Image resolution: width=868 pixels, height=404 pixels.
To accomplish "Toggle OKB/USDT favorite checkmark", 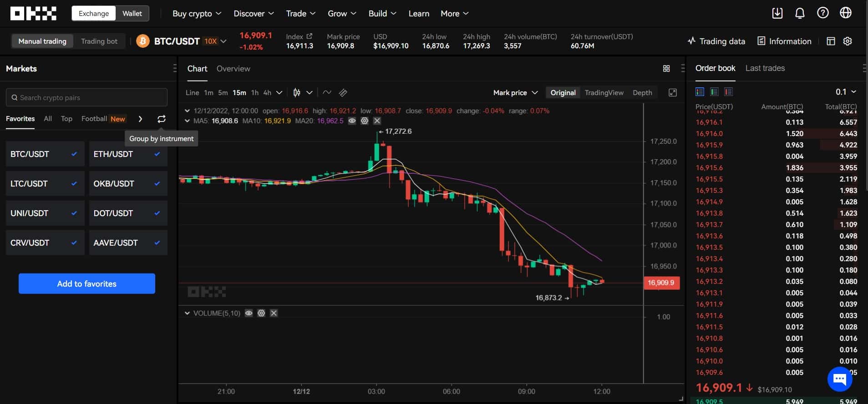I will [157, 184].
